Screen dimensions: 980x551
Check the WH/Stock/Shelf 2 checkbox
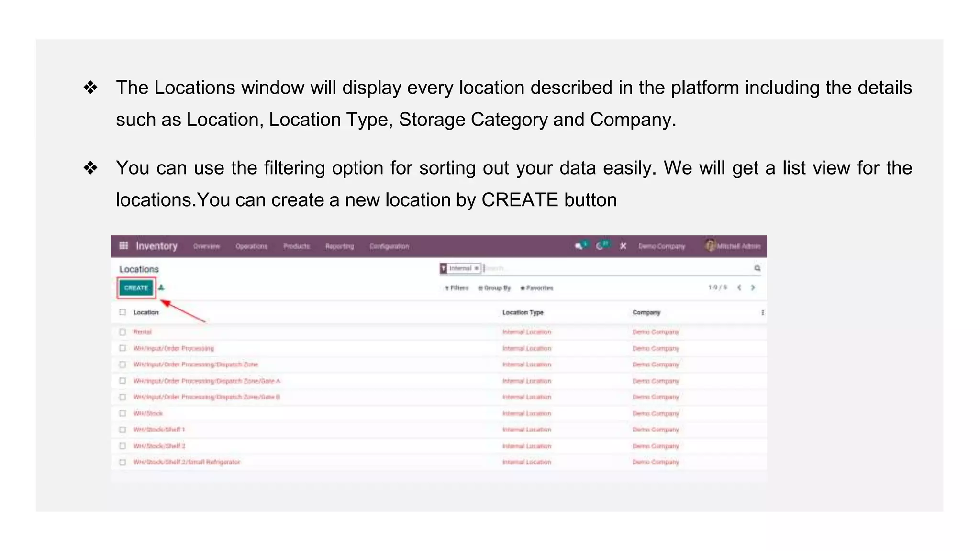click(x=122, y=446)
